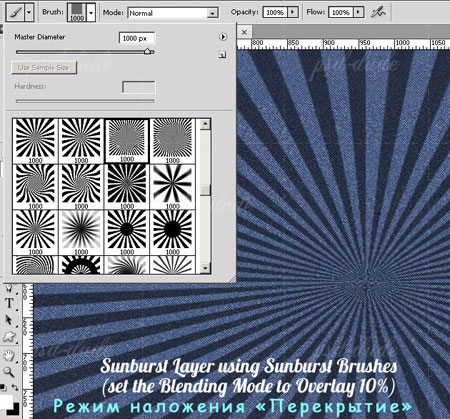The width and height of the screenshot is (450, 419).
Task: Click the Opacity 100% field
Action: 275,12
